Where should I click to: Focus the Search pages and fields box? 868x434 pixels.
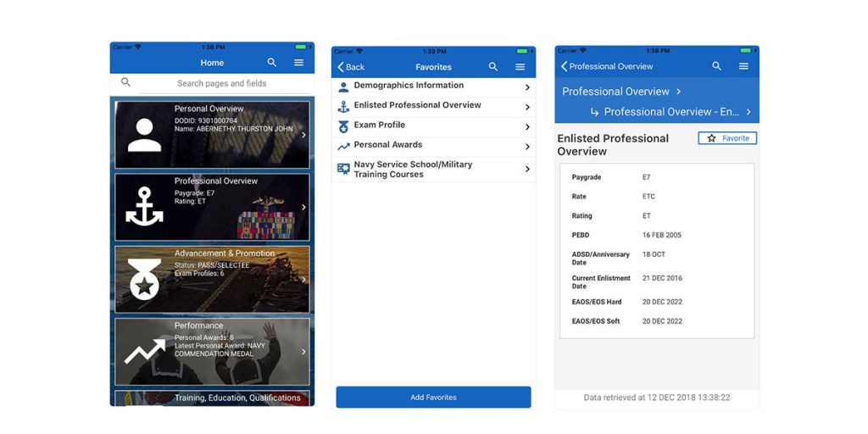click(221, 84)
